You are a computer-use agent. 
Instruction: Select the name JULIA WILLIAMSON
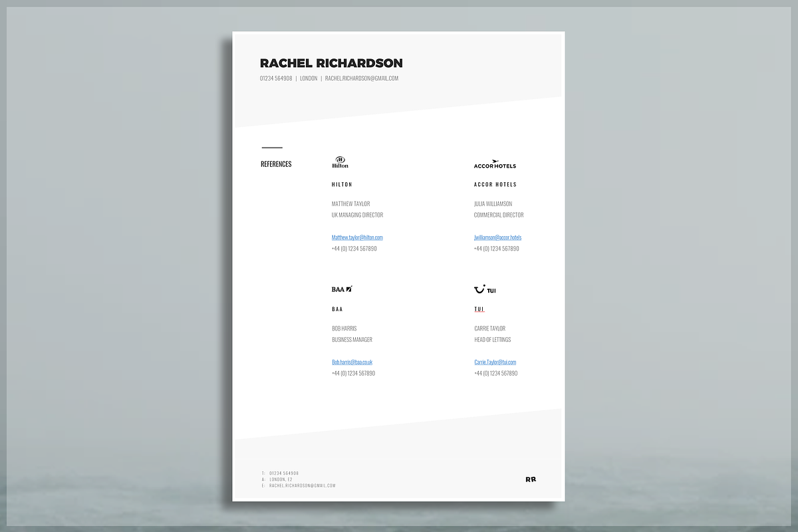click(493, 203)
